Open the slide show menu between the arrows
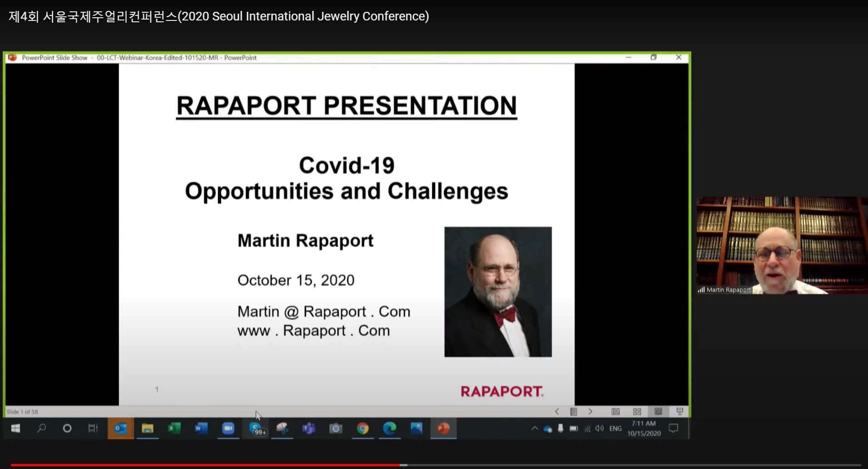This screenshot has height=469, width=868. coord(574,412)
